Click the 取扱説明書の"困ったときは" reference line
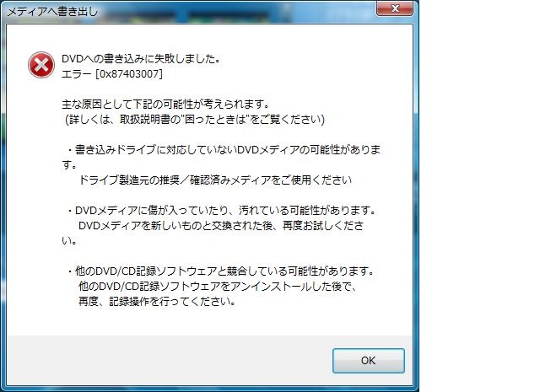 tap(195, 120)
